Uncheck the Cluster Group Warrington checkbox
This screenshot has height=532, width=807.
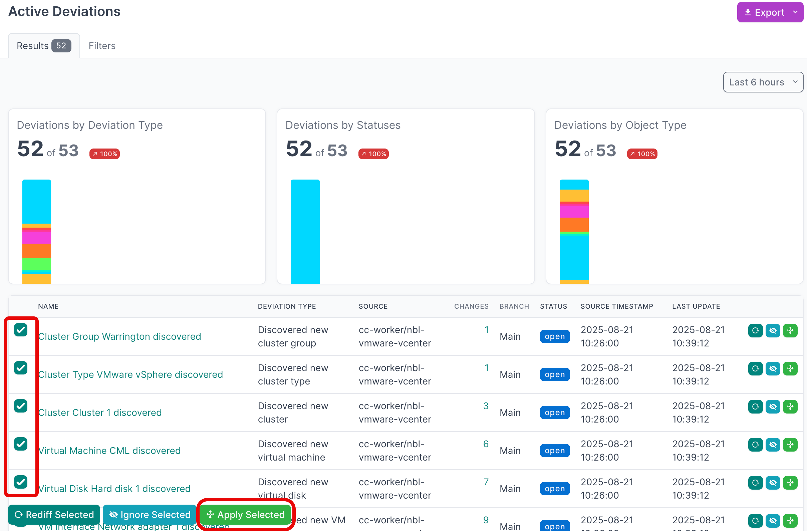(21, 330)
